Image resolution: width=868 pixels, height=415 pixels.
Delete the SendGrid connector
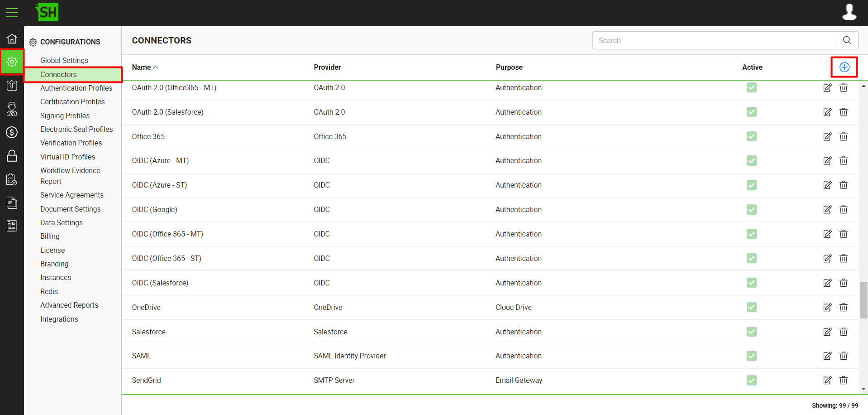coord(844,380)
